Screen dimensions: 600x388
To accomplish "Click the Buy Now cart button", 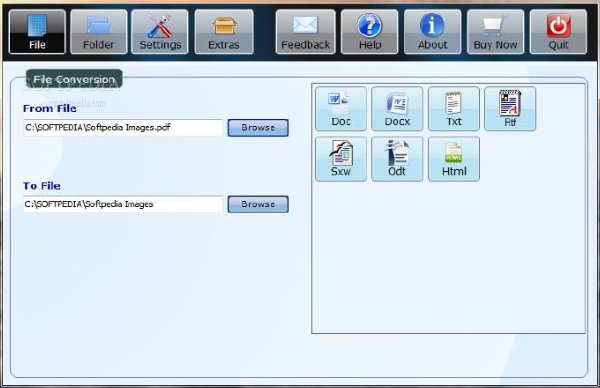I will click(495, 32).
